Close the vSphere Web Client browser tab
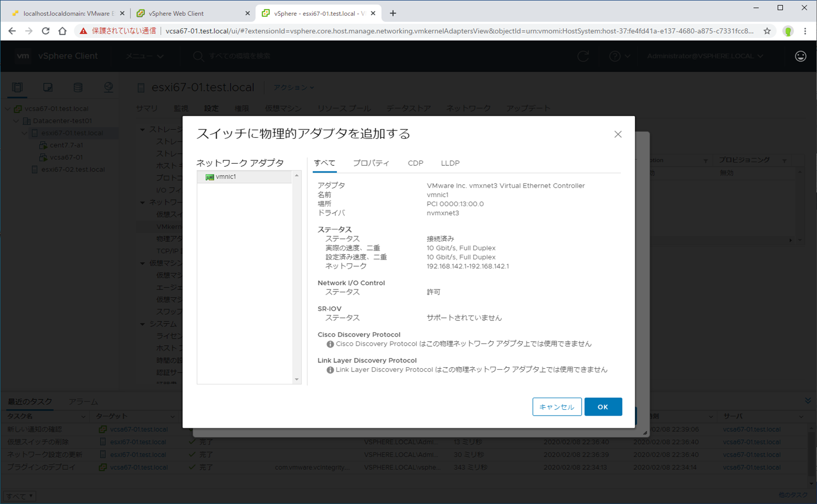817x504 pixels. pyautogui.click(x=248, y=13)
